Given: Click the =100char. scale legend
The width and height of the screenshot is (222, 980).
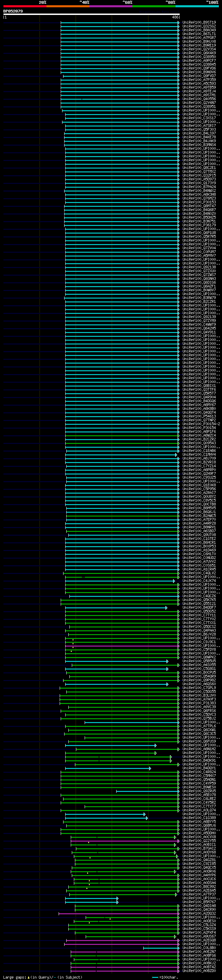Looking at the screenshot, I should (x=165, y=977).
